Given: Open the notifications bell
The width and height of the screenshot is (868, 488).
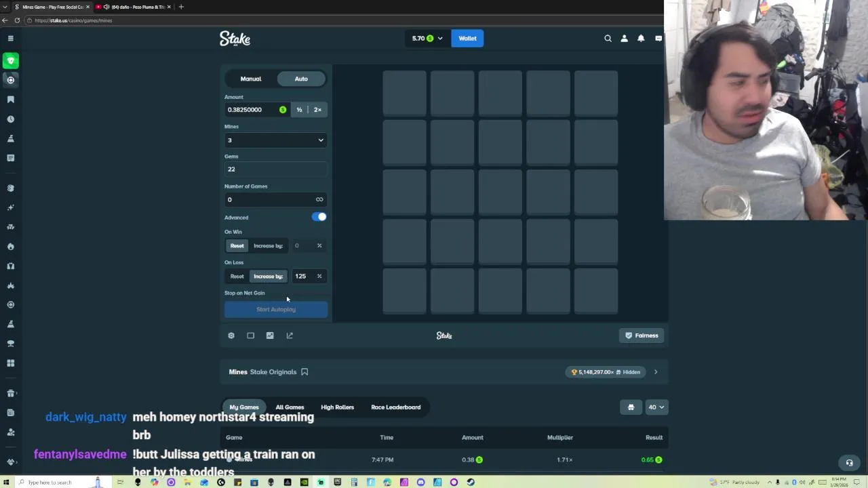Looking at the screenshot, I should tap(641, 39).
